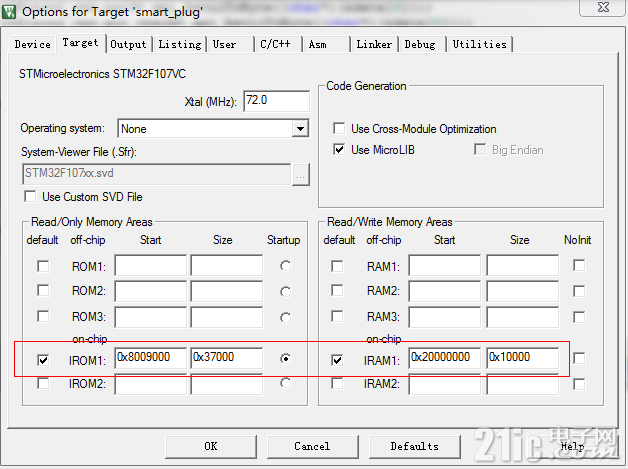Edit IRAM1 Size value 0x10000
The height and width of the screenshot is (469, 628).
point(523,358)
